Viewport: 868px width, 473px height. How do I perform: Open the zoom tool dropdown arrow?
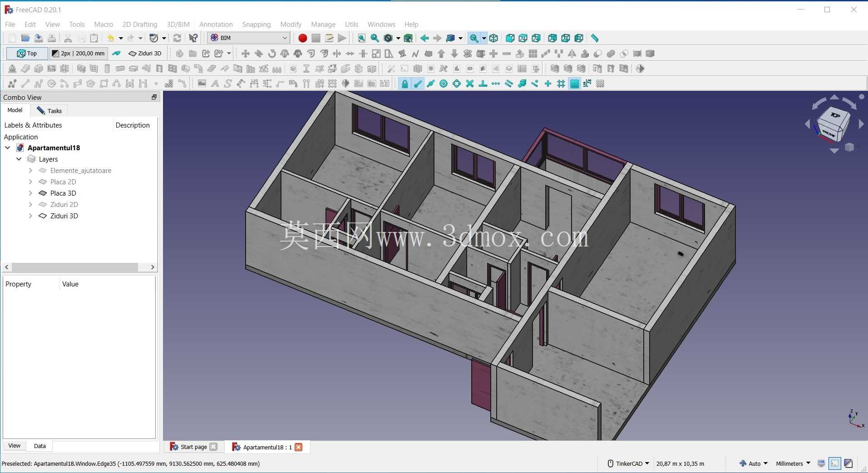pyautogui.click(x=484, y=38)
